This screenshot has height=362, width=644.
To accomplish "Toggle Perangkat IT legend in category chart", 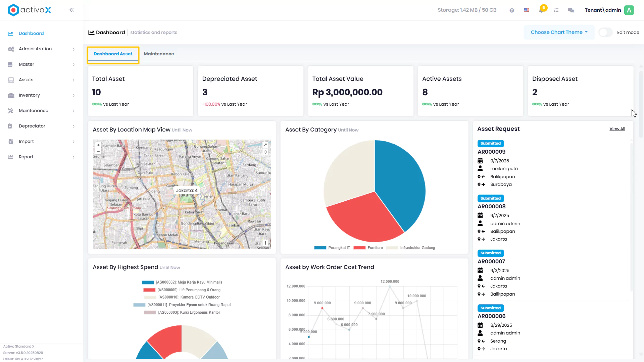I will pos(332,248).
